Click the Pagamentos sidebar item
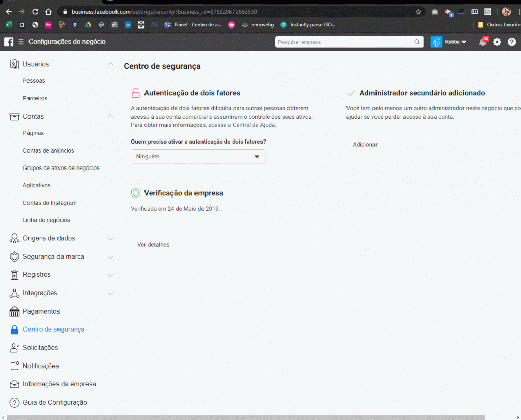Image resolution: width=521 pixels, height=420 pixels. tap(41, 311)
